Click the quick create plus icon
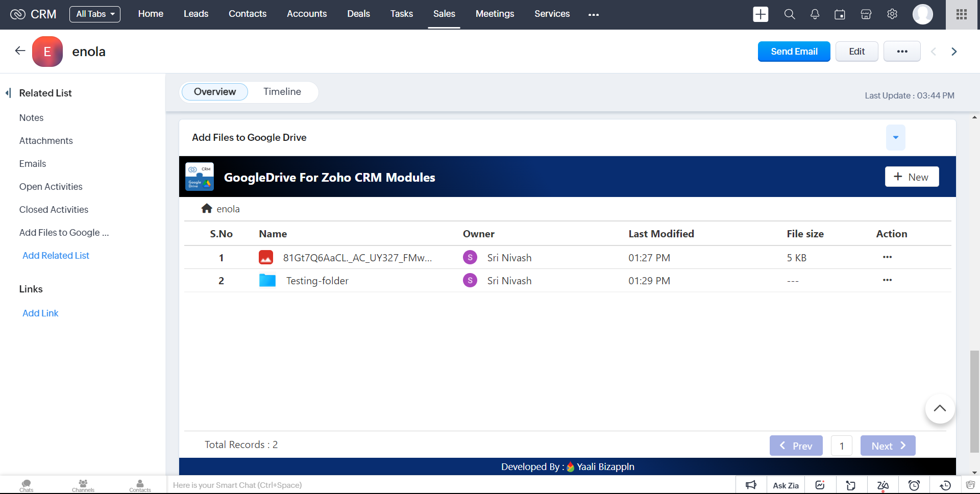Image resolution: width=980 pixels, height=494 pixels. [x=761, y=14]
